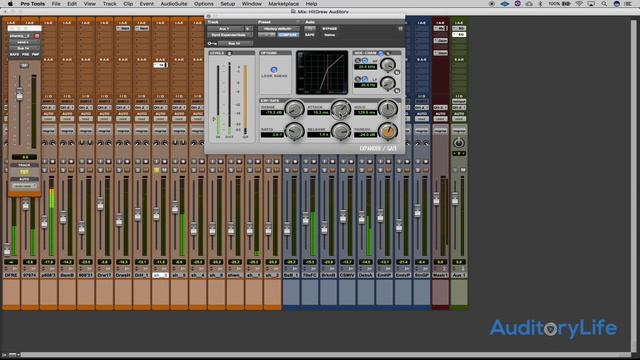Screen dimensions: 640x360
Task: Click the pan knob on Aux 1 track
Action: click(x=459, y=143)
